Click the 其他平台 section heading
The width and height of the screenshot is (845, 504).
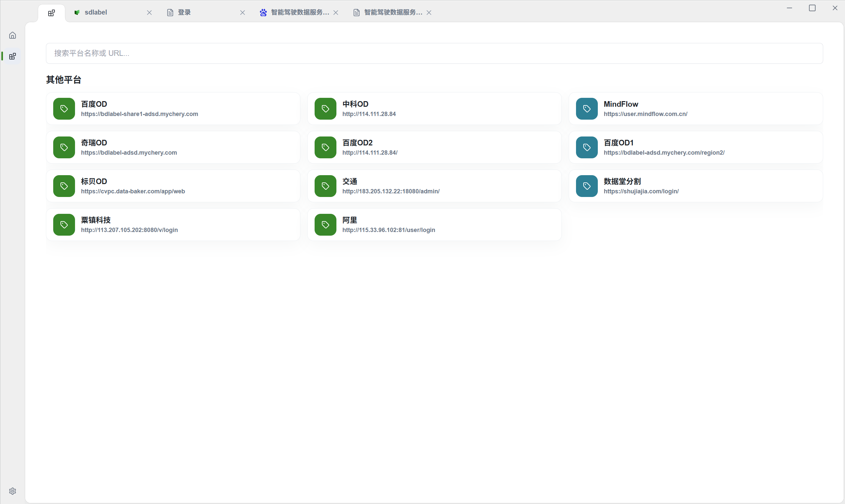coord(64,80)
